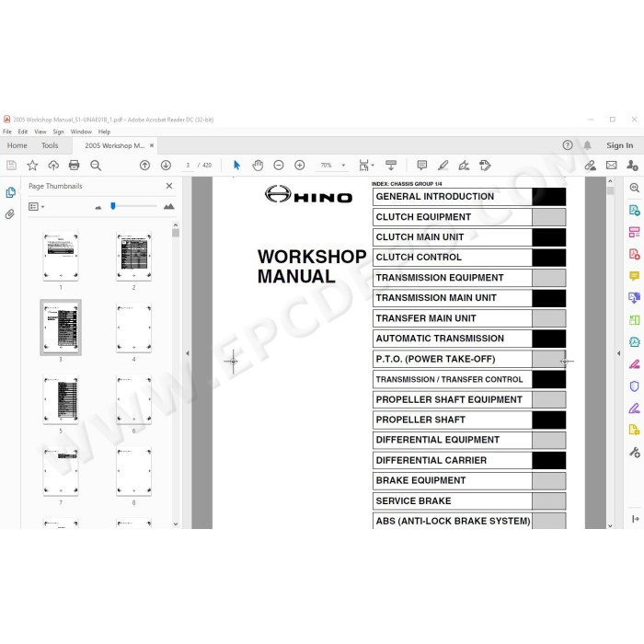Click the Sign In link

[x=620, y=145]
